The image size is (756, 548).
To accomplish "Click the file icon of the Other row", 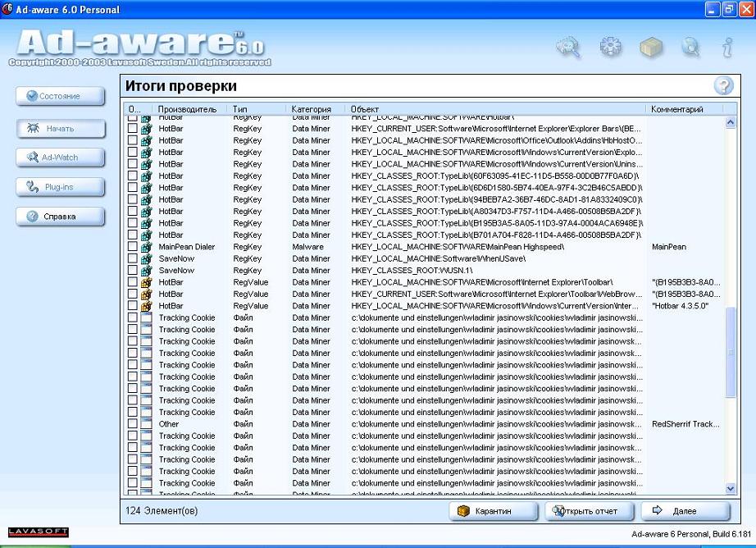I will click(146, 424).
